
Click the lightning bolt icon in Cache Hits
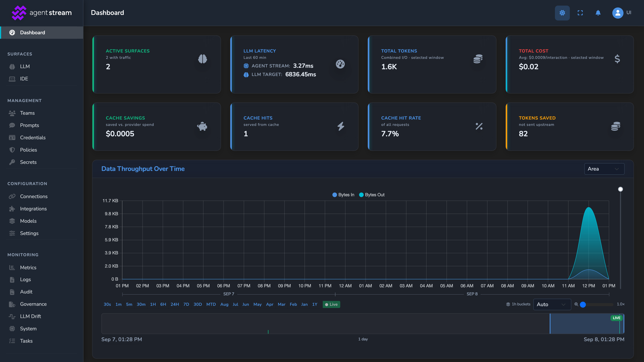[341, 126]
